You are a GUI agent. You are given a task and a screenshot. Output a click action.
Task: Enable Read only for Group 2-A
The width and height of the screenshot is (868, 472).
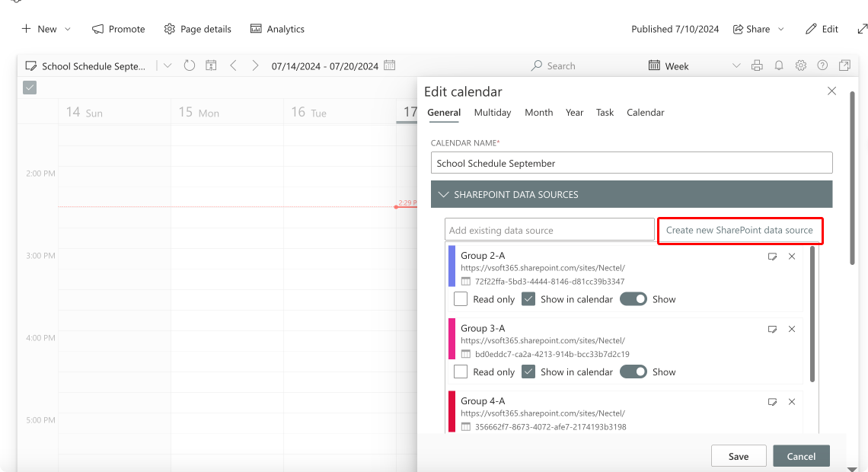coord(461,298)
